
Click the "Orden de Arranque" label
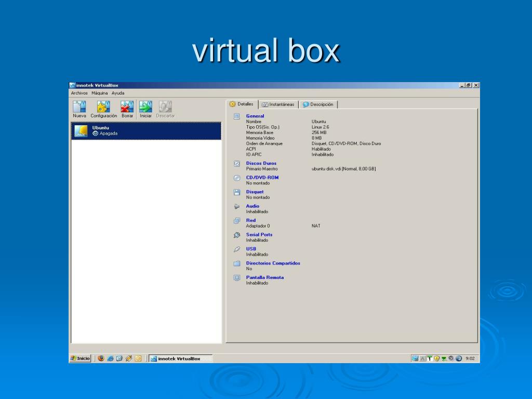point(264,143)
